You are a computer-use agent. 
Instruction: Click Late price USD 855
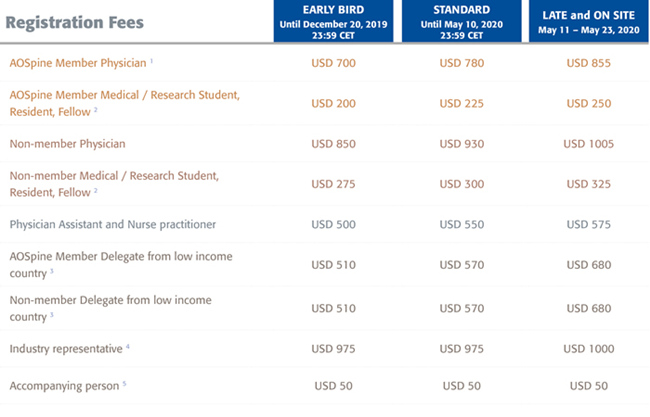pyautogui.click(x=589, y=63)
